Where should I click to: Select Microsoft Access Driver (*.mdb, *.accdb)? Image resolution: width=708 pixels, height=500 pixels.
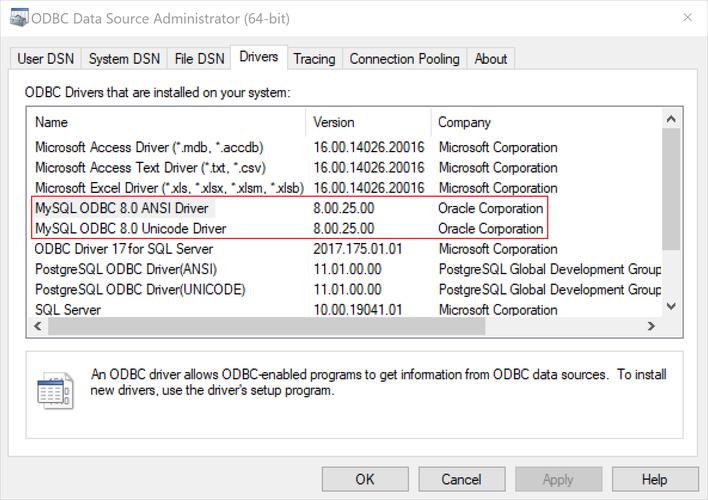149,147
